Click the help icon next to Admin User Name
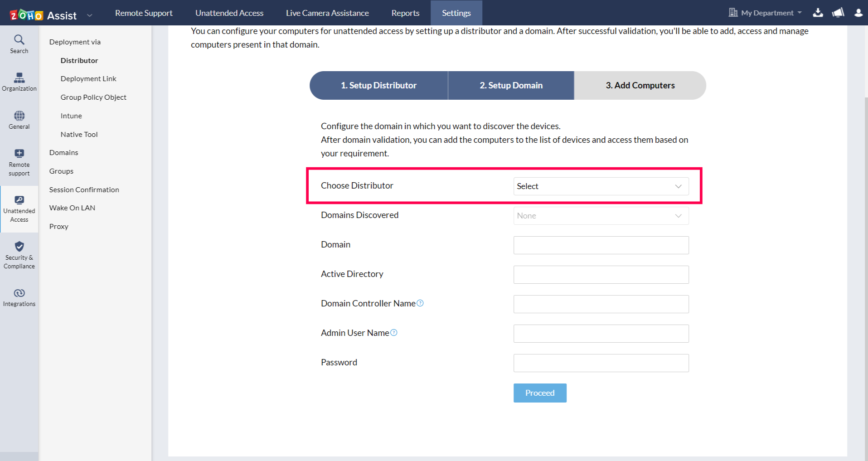The height and width of the screenshot is (461, 868). pyautogui.click(x=393, y=332)
